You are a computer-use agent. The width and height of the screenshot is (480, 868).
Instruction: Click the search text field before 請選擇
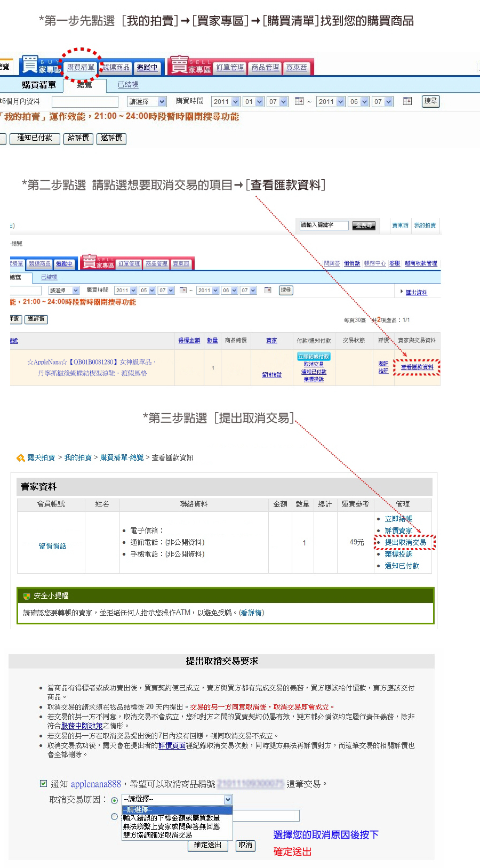pos(85,101)
